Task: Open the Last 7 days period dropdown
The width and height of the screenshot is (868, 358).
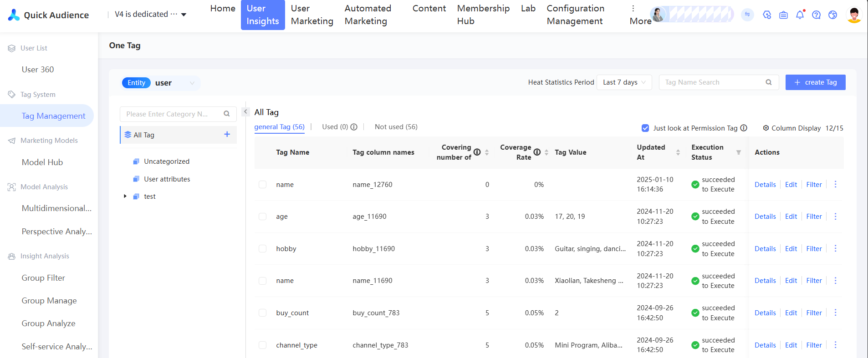Action: point(624,82)
